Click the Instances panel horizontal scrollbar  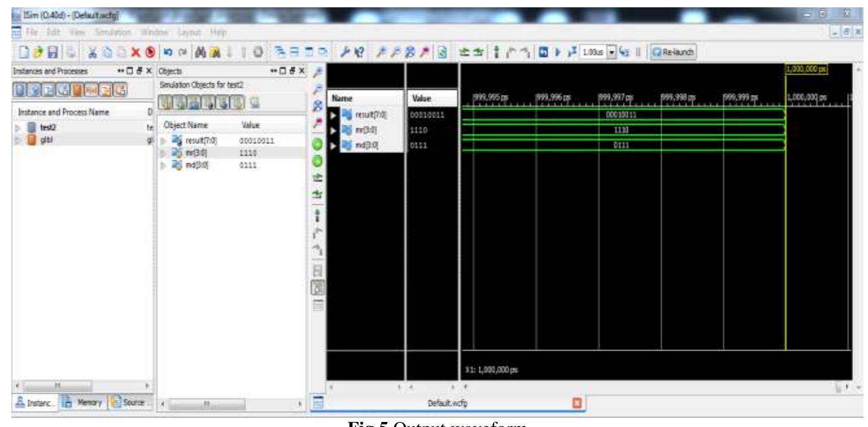pos(57,386)
